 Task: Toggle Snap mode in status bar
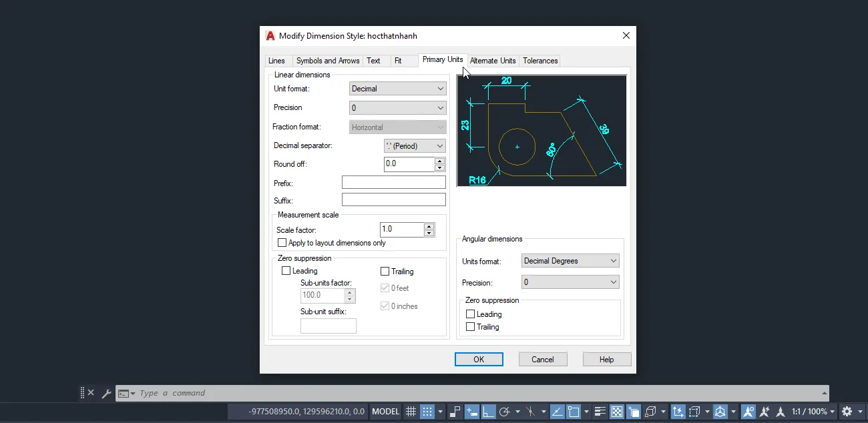[427, 412]
